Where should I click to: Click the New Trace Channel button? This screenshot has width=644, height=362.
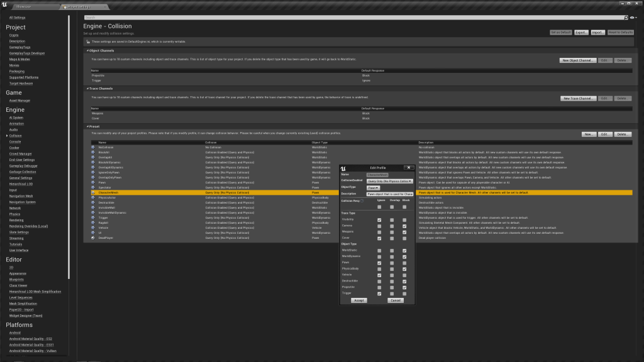click(577, 99)
